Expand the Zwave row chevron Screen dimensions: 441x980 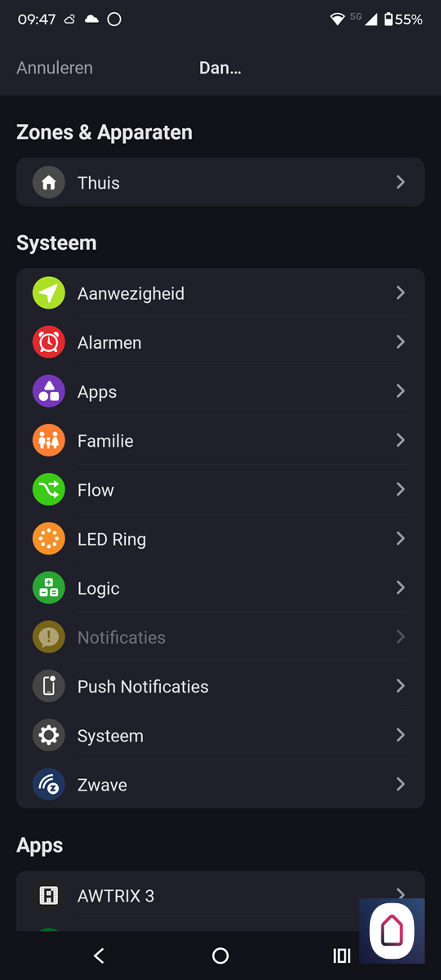400,784
